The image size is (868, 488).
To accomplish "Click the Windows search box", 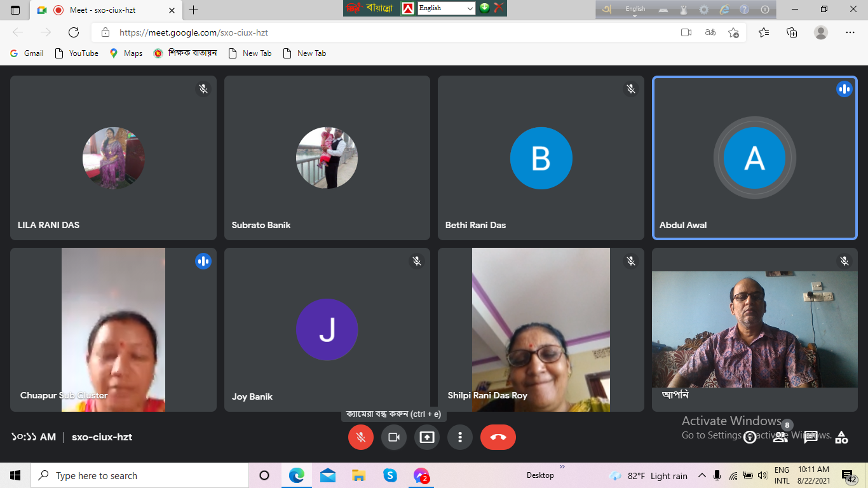I will coord(140,475).
